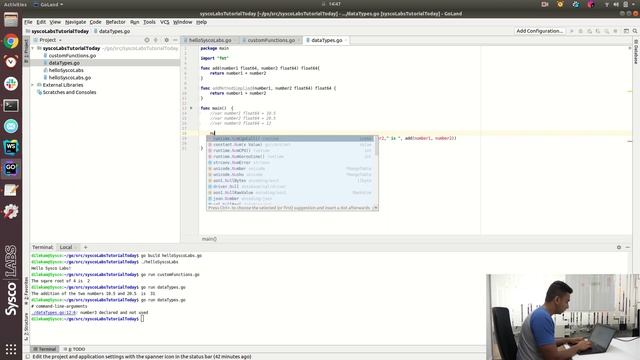Click the dataTypes.go error link in terminal
The height and width of the screenshot is (360, 640).
[54, 313]
